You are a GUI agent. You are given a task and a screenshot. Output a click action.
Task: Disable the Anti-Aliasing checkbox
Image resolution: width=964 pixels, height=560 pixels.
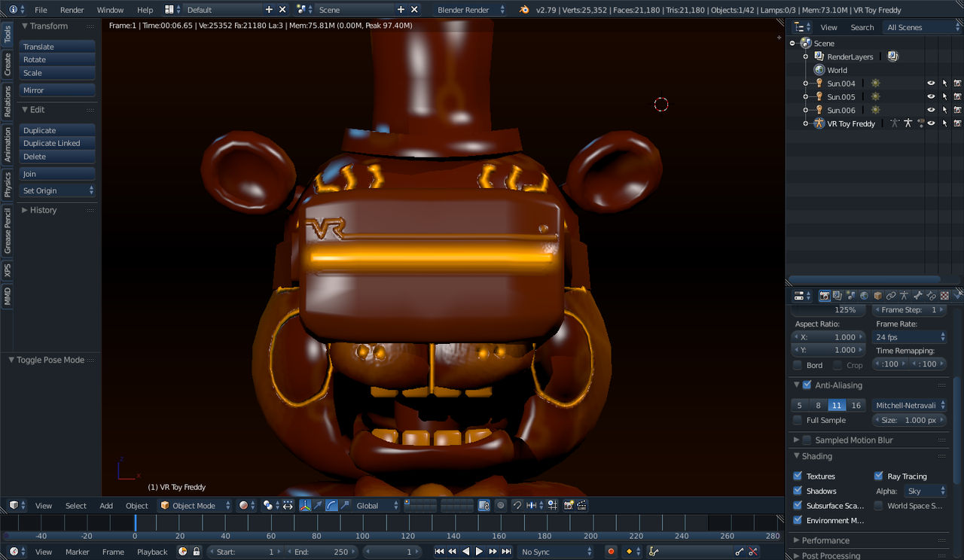807,385
